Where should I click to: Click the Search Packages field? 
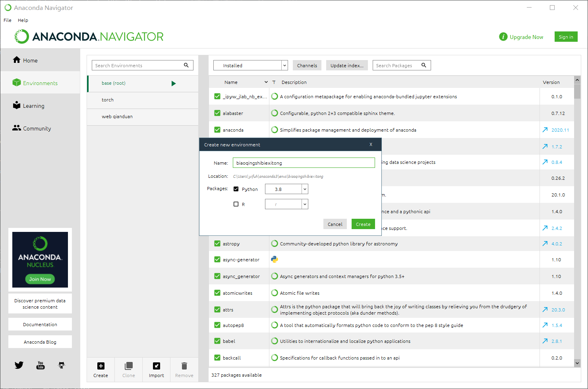pyautogui.click(x=402, y=65)
